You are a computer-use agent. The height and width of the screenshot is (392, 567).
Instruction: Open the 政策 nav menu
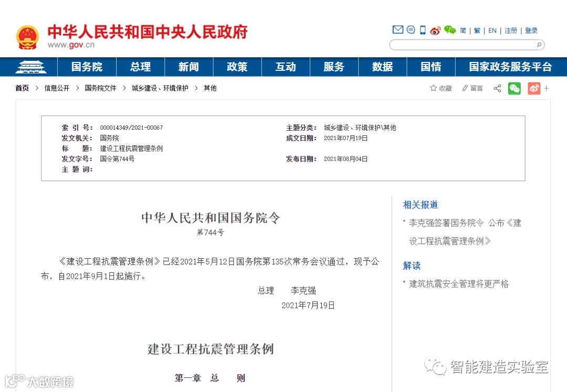coord(237,67)
